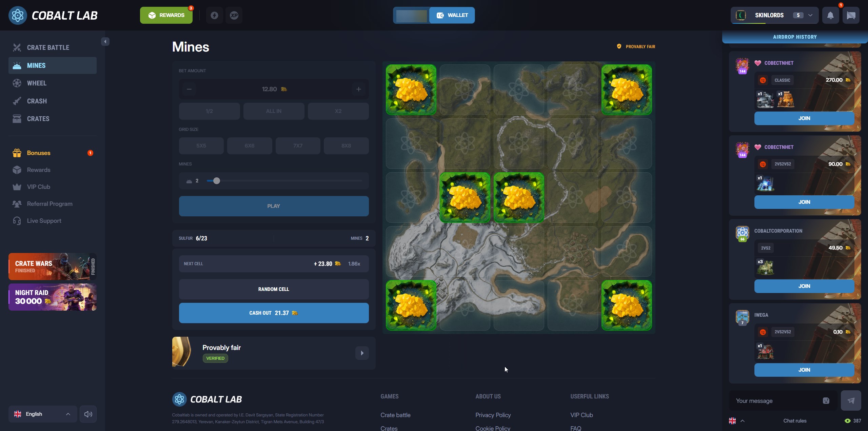
Task: Expand the English language dropdown
Action: point(43,414)
